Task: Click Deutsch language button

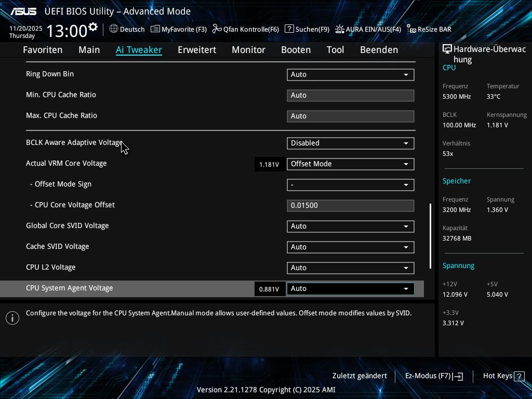Action: pyautogui.click(x=132, y=30)
